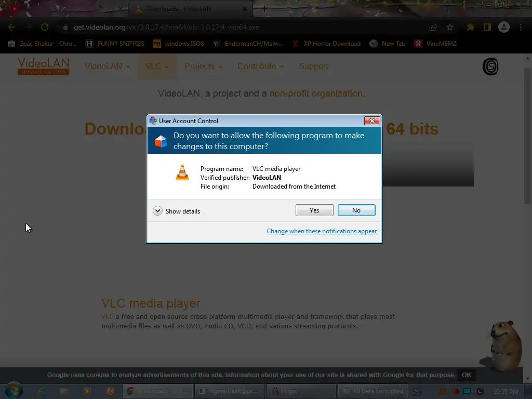Viewport: 532px width, 399px height.
Task: Click the circular S logo on the page's right side
Action: tap(490, 66)
